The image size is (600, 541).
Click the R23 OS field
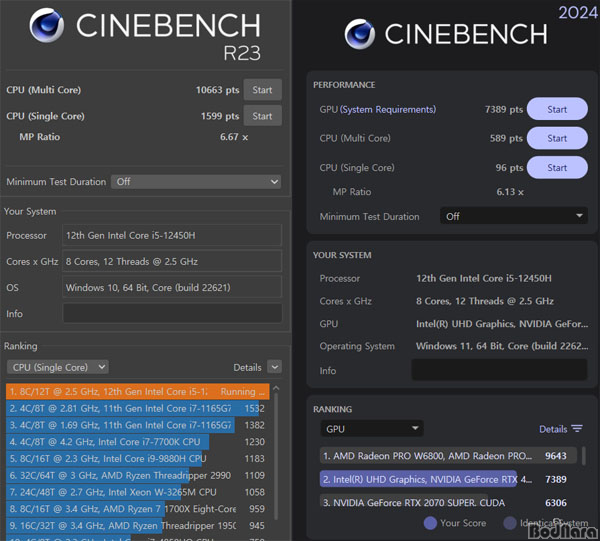click(172, 287)
